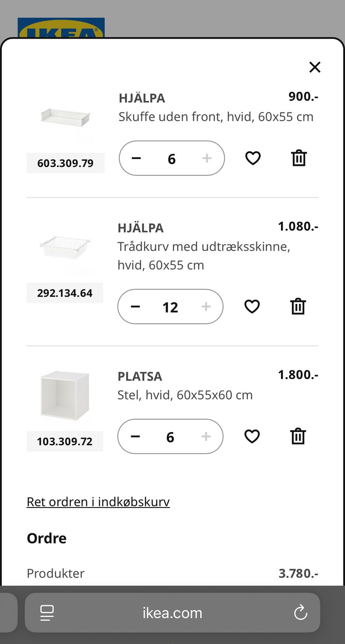The image size is (345, 644).
Task: Reload the ikea.com page
Action: click(x=300, y=613)
